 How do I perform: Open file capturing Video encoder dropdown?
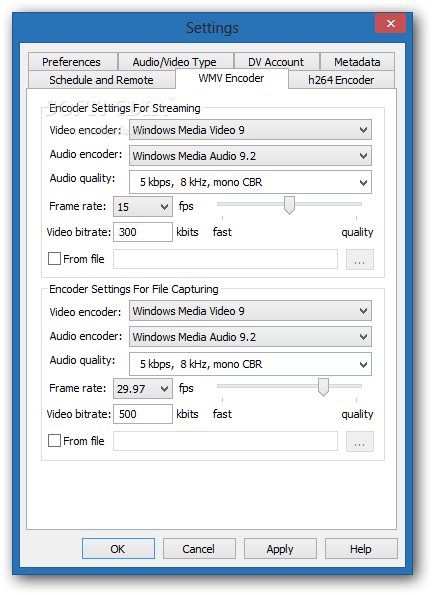[250, 311]
